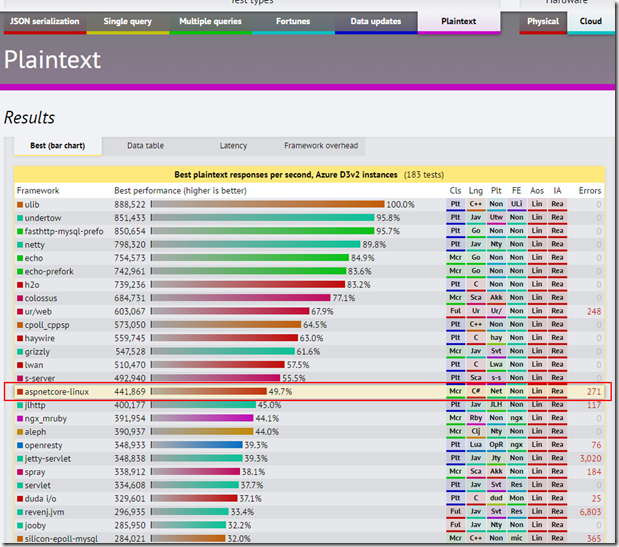Switch hardware to Cloud
This screenshot has width=619, height=547.
(591, 22)
